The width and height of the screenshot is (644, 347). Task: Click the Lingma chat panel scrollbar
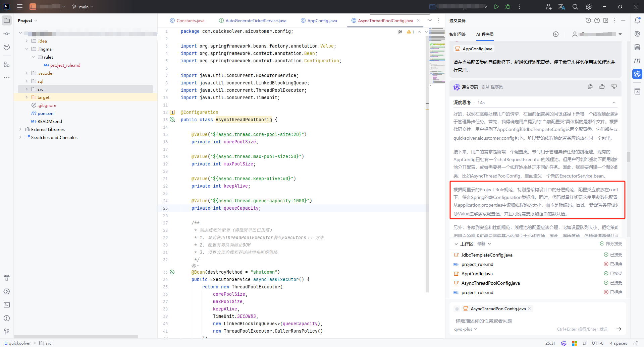pos(629,157)
